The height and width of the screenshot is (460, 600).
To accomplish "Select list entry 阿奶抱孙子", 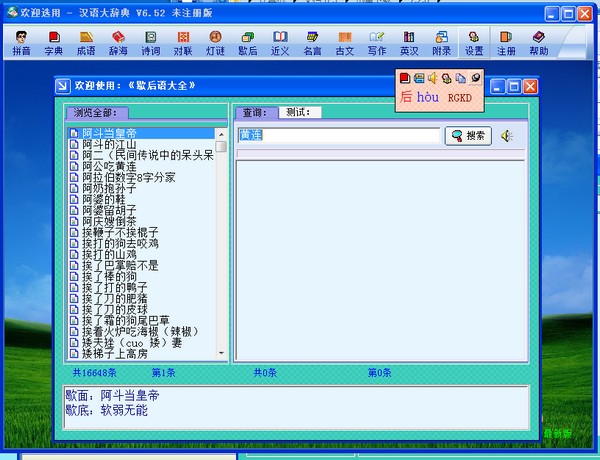I will [141, 188].
